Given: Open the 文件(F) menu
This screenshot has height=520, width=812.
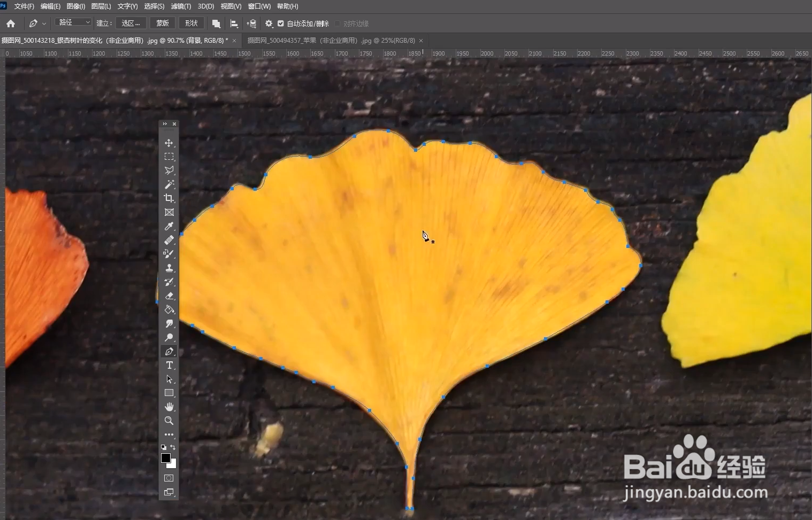Looking at the screenshot, I should tap(24, 6).
